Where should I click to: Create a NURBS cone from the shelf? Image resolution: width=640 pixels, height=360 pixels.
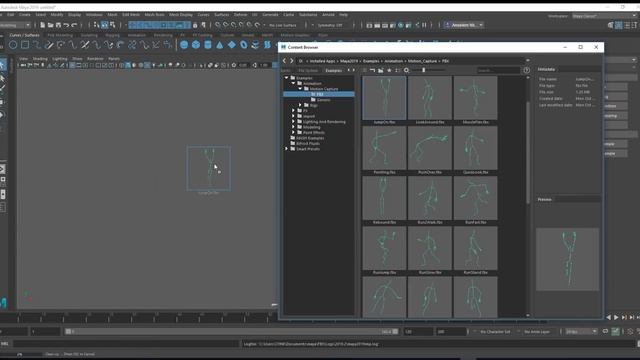pos(220,45)
